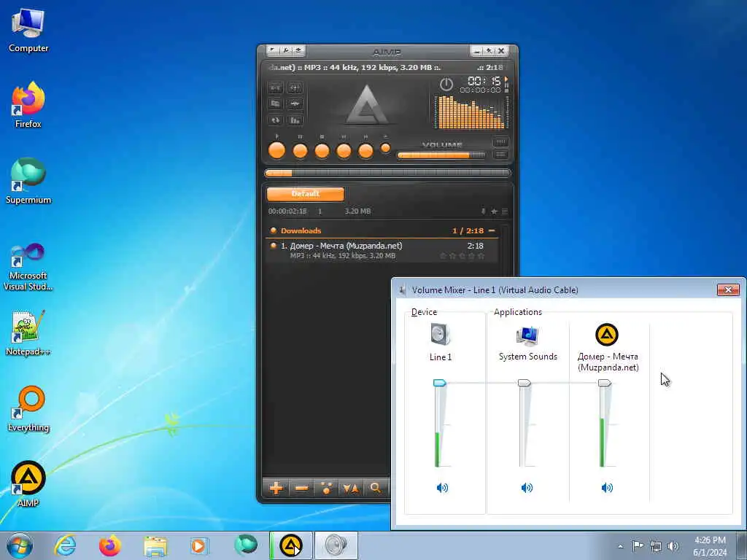Mute the Line 1 device
The image size is (747, 560).
coord(442,488)
